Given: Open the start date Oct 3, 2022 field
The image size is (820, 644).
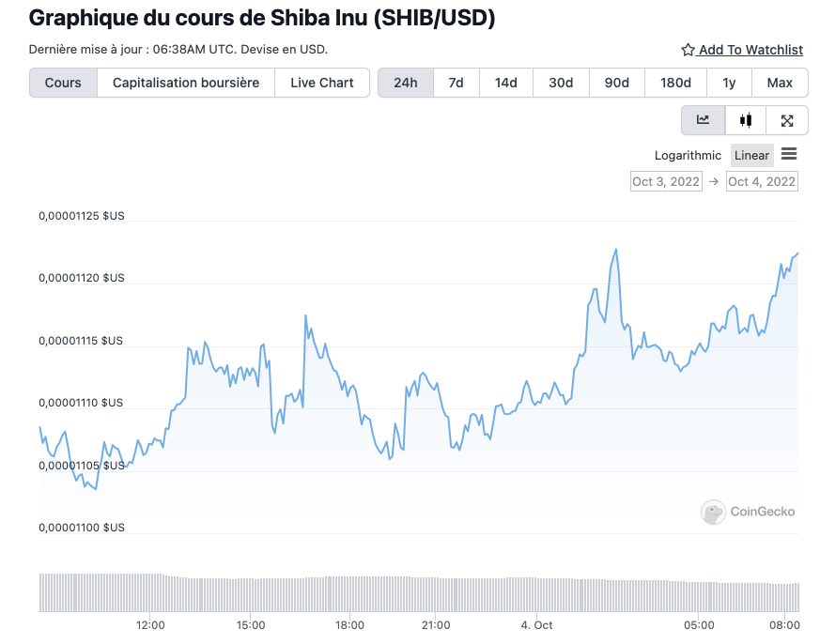Looking at the screenshot, I should [666, 181].
